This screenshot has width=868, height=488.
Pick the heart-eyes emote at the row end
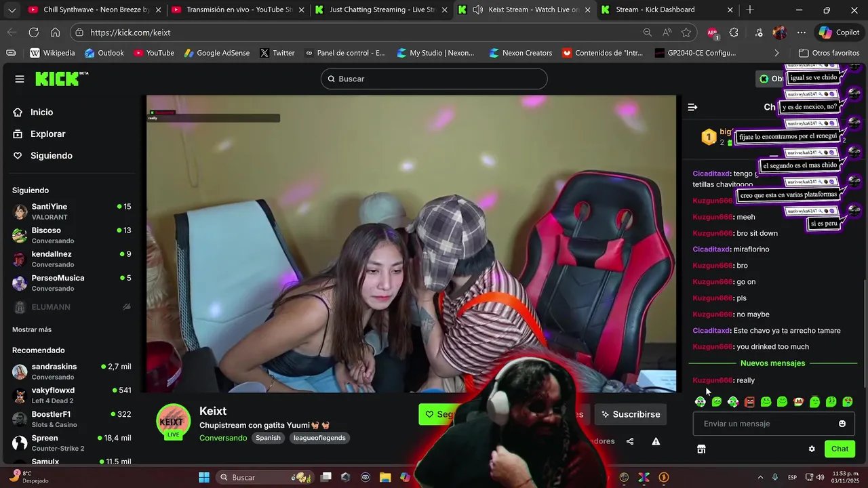tap(848, 402)
